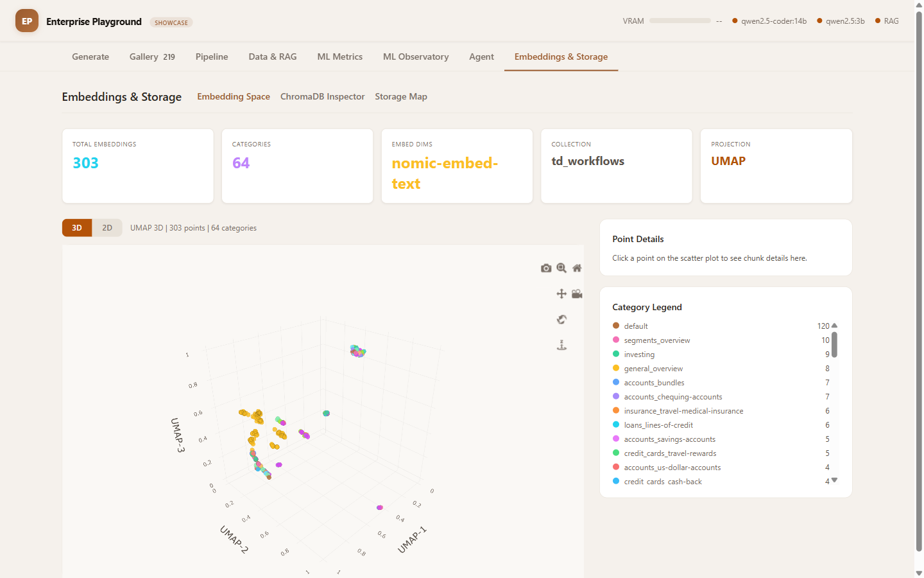
Task: Enable orbital rotation on the scatter plot
Action: [561, 320]
